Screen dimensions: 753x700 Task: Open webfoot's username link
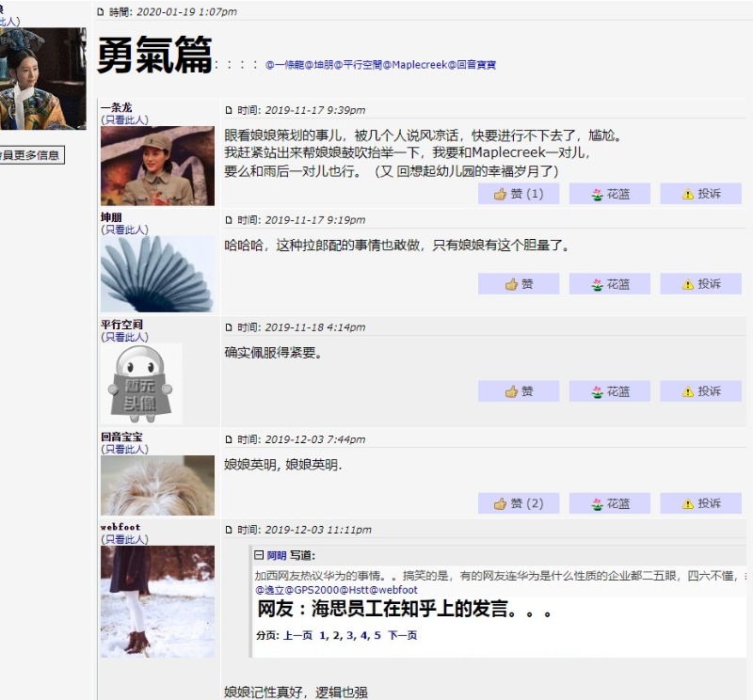(120, 527)
